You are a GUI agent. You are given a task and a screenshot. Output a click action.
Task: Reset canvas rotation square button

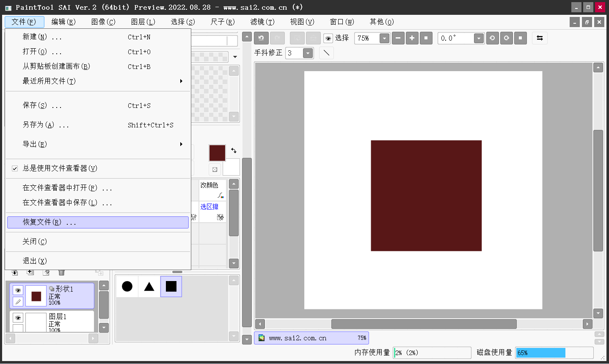520,38
